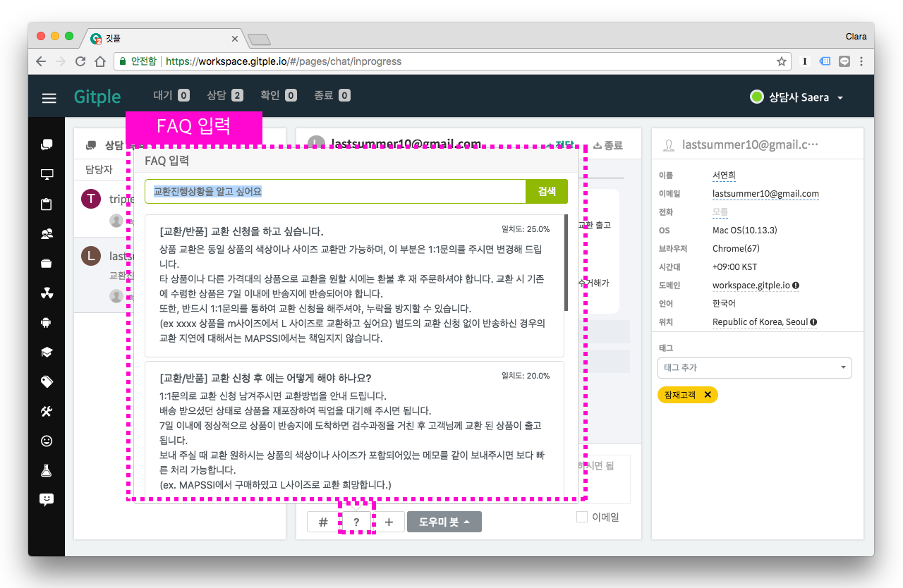Select FAQ result 교환 신청 후 에는 어떻게 해야 하나요
Image resolution: width=903 pixels, height=588 pixels.
(x=354, y=429)
